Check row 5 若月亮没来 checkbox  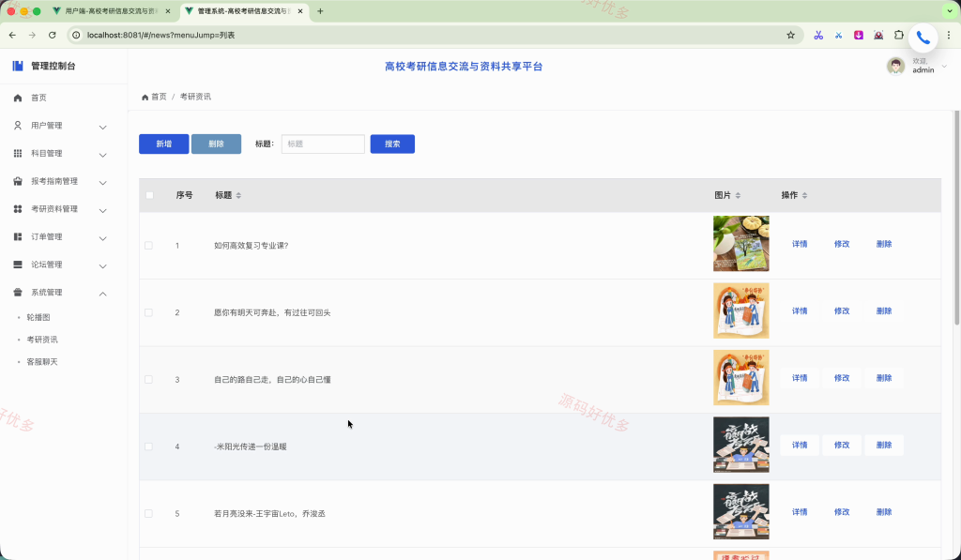pos(148,513)
